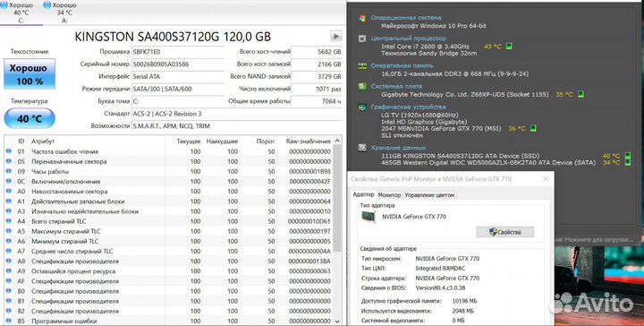Screen dimensions: 644x326
Task: Click the graphics card adapter icon in Тип адаптера
Action: (368, 217)
